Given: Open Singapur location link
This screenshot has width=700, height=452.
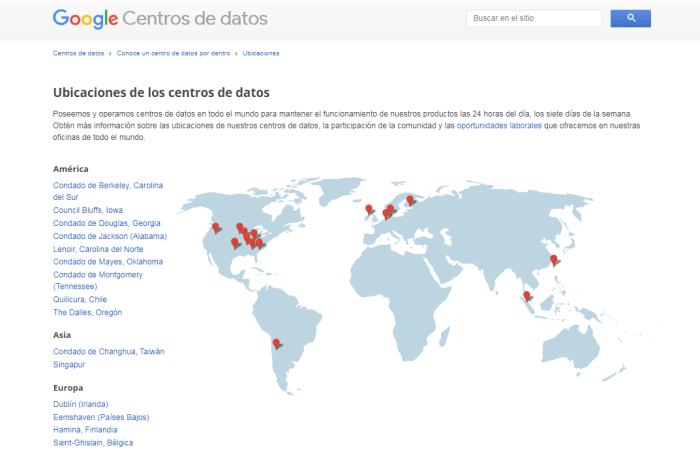Looking at the screenshot, I should point(69,364).
